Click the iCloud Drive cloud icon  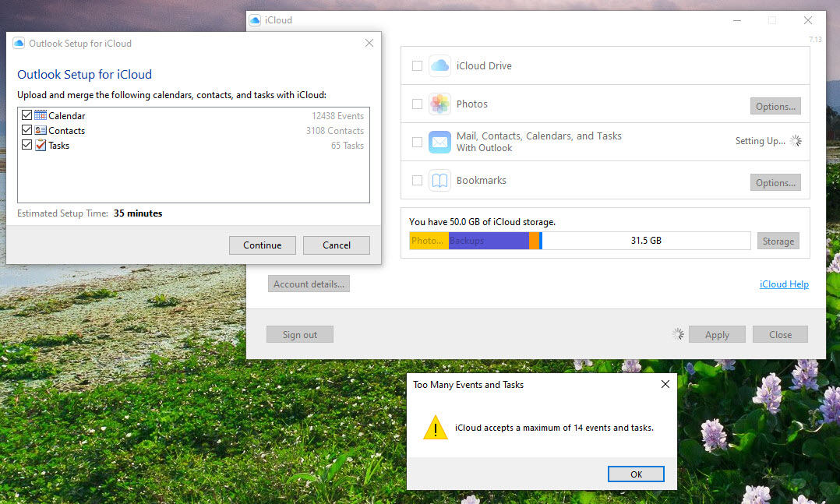click(439, 66)
